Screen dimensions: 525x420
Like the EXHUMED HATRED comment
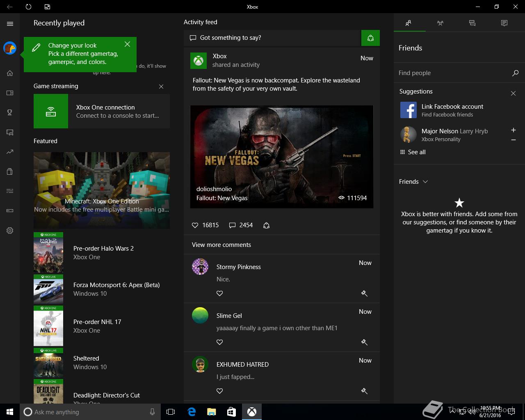[220, 391]
